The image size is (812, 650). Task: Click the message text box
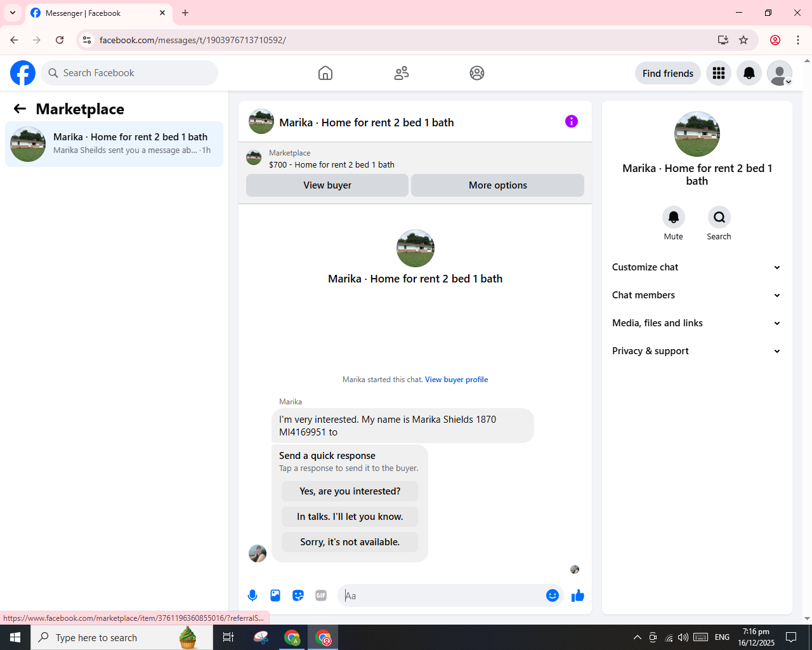[443, 595]
